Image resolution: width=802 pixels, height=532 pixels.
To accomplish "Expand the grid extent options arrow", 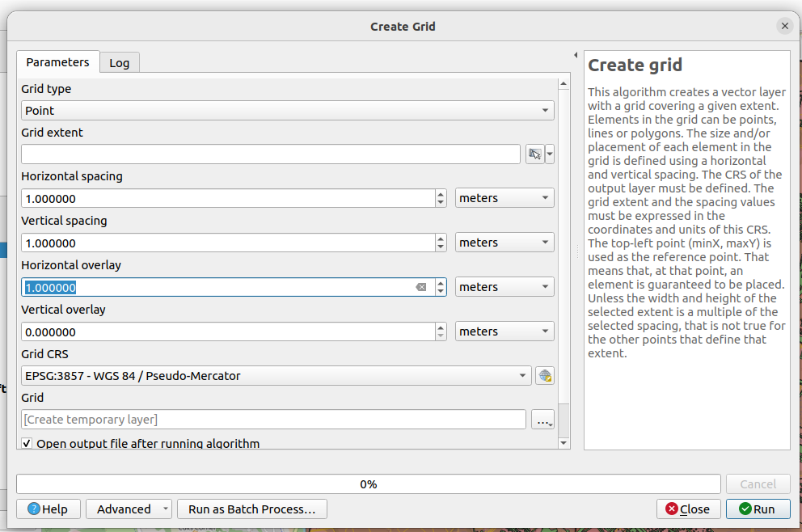I will [x=551, y=154].
